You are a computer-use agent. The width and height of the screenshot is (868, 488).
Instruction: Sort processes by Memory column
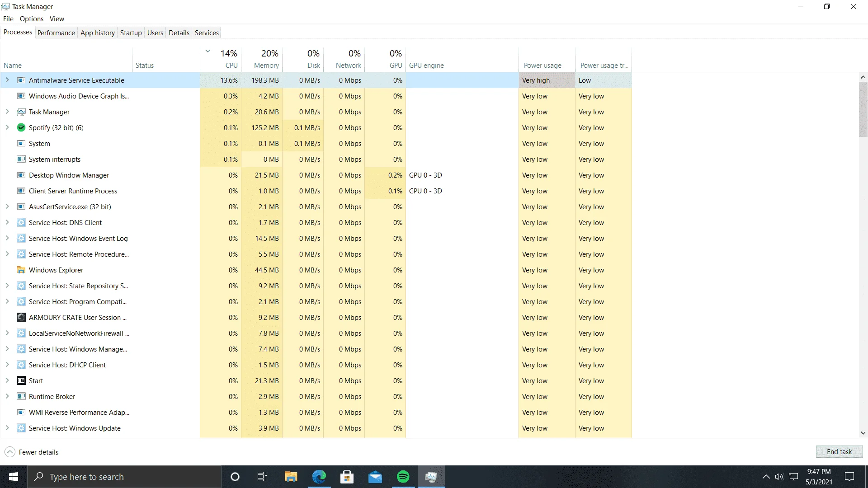coord(262,59)
